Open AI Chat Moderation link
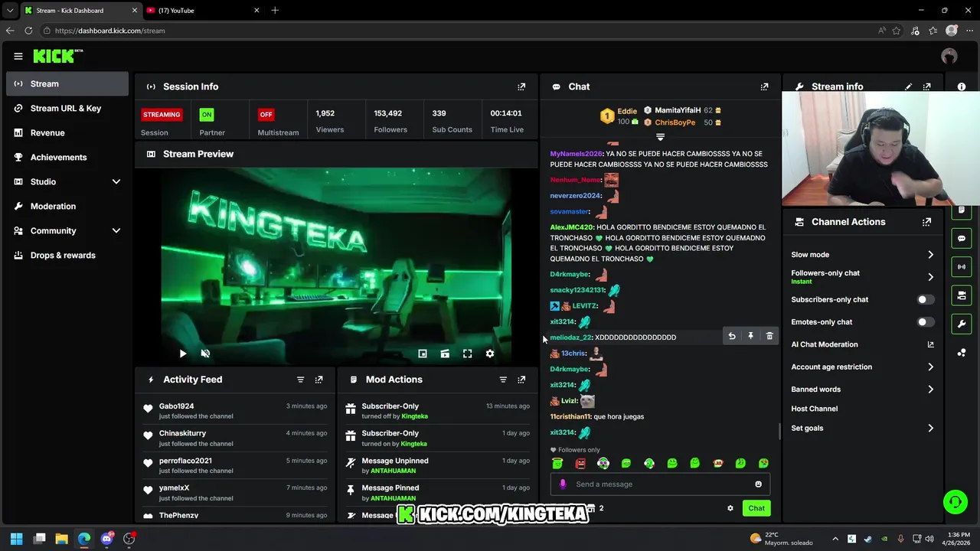This screenshot has height=551, width=980. (x=862, y=344)
